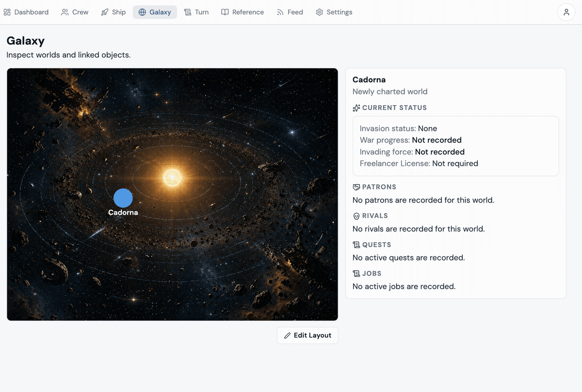Click 'No active jobs are recorded.' text
Screen dimensions: 582x392
404,286
